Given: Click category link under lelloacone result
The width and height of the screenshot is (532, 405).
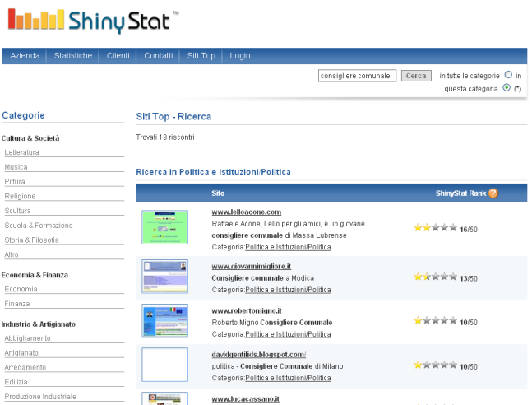Looking at the screenshot, I should pyautogui.click(x=288, y=247).
